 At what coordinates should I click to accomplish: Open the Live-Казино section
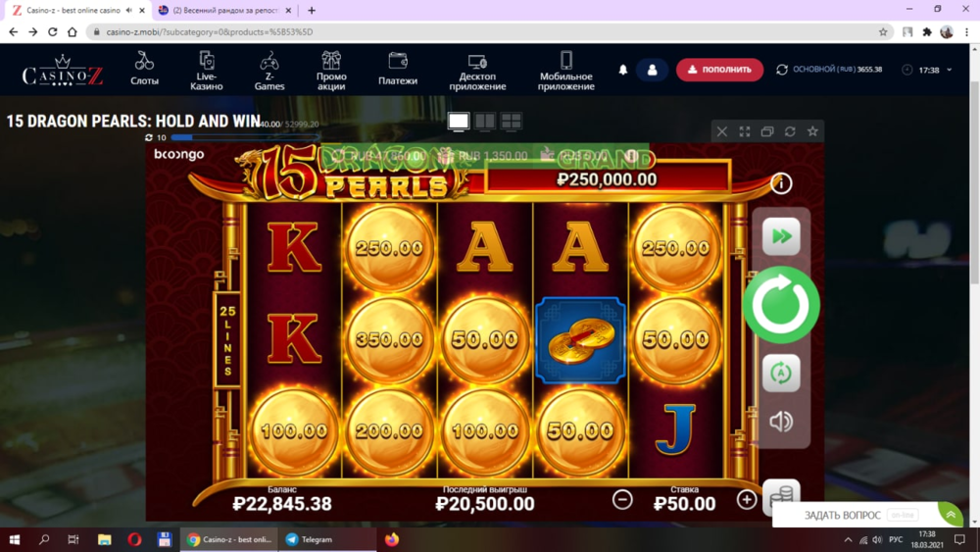point(206,71)
